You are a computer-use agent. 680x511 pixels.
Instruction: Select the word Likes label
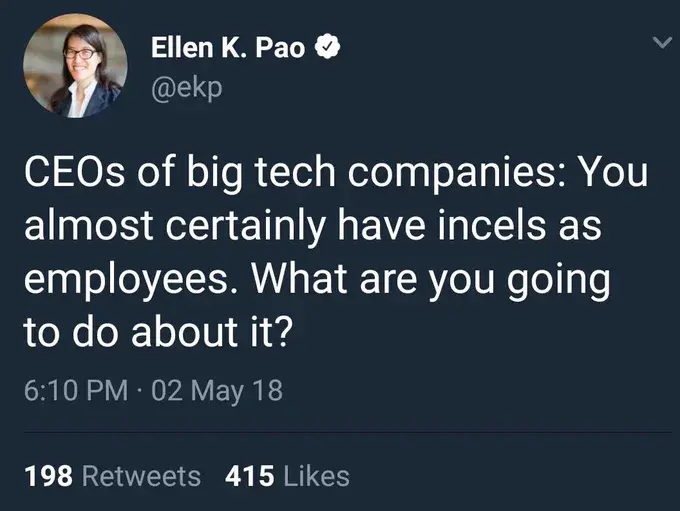316,476
